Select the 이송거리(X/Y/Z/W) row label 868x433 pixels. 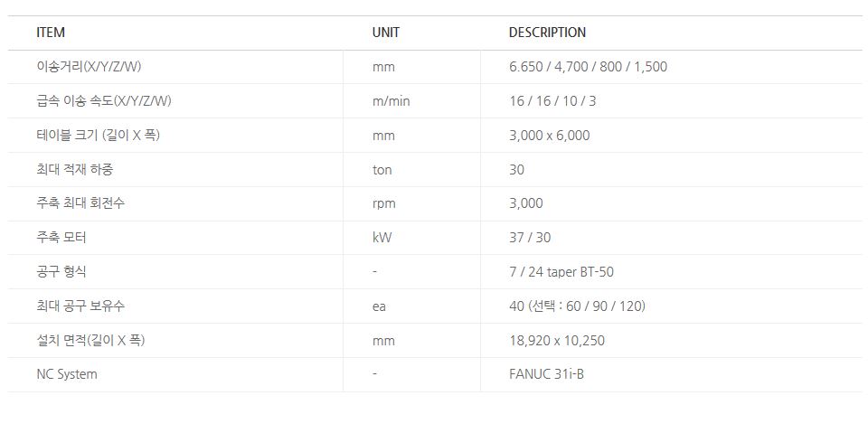click(89, 67)
